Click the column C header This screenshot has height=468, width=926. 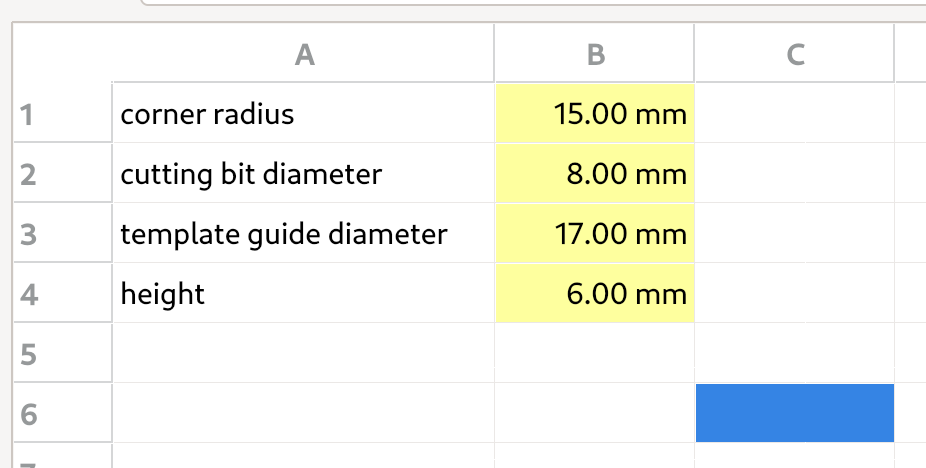(795, 55)
